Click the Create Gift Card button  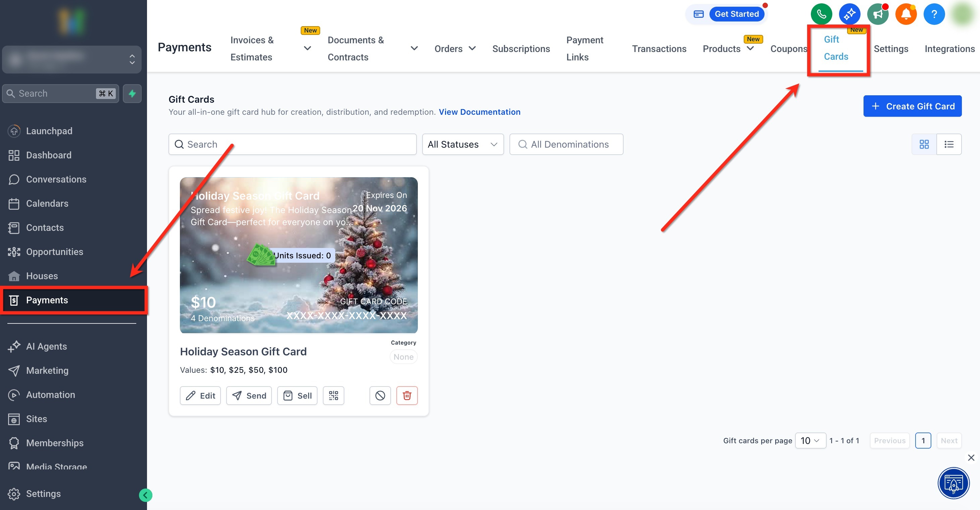[x=912, y=106]
